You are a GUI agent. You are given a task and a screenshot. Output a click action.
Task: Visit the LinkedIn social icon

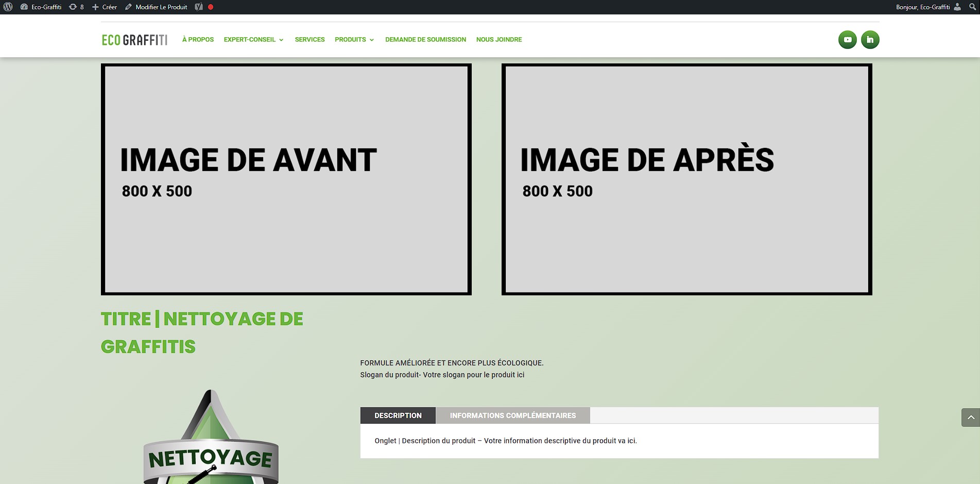click(870, 40)
